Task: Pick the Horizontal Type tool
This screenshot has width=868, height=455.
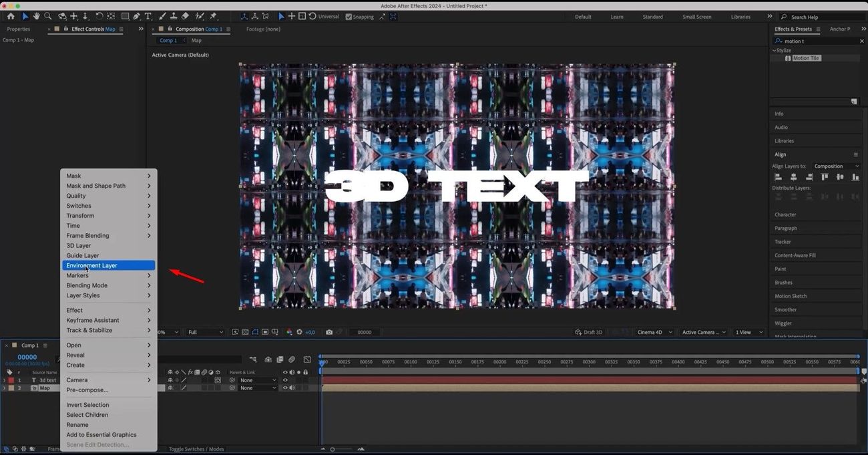Action: (148, 16)
